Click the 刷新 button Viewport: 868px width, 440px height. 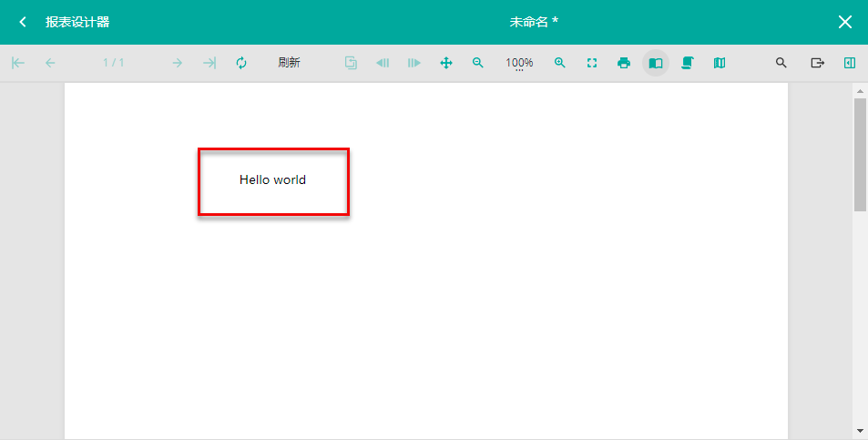point(289,63)
